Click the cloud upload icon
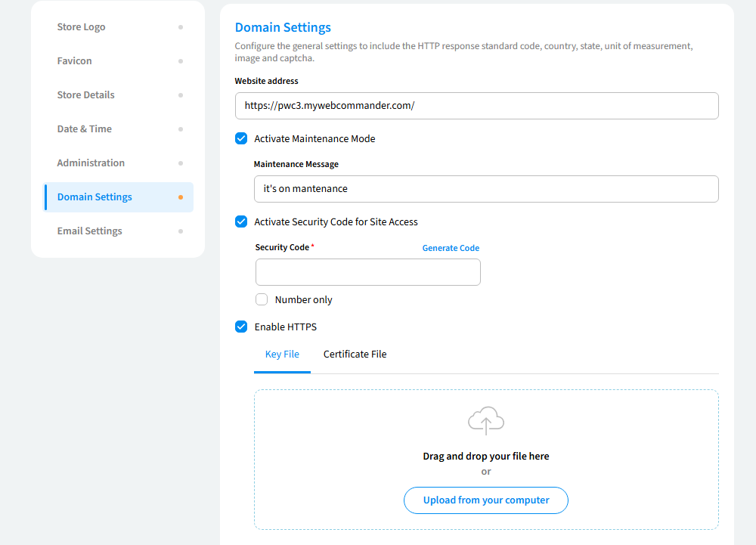 pos(486,421)
